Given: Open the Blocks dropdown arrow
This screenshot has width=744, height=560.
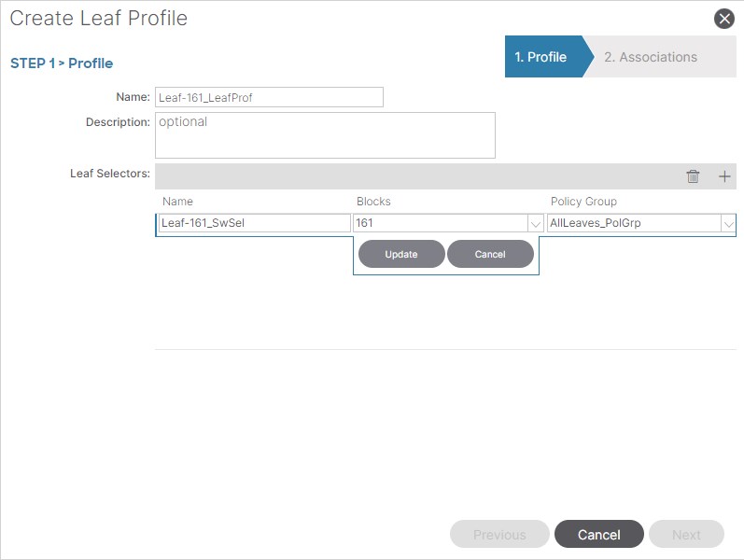Looking at the screenshot, I should click(535, 224).
